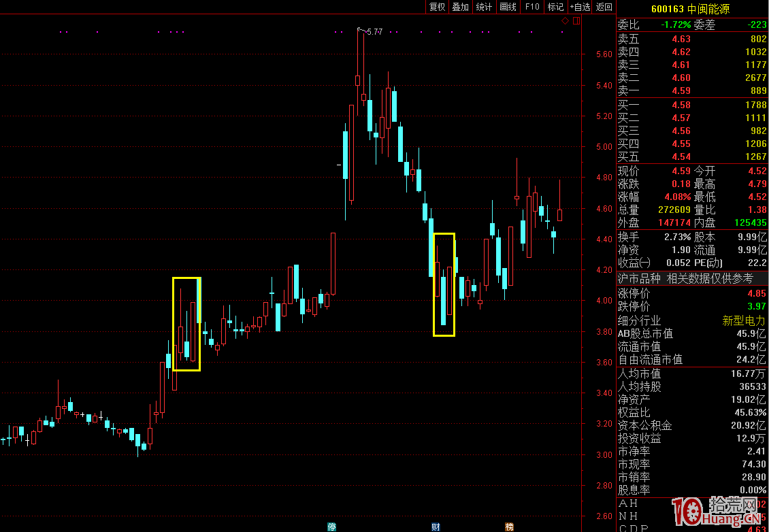This screenshot has height=532, width=769.
Task: Click the 买二 4.57 bid row
Action: [x=692, y=118]
